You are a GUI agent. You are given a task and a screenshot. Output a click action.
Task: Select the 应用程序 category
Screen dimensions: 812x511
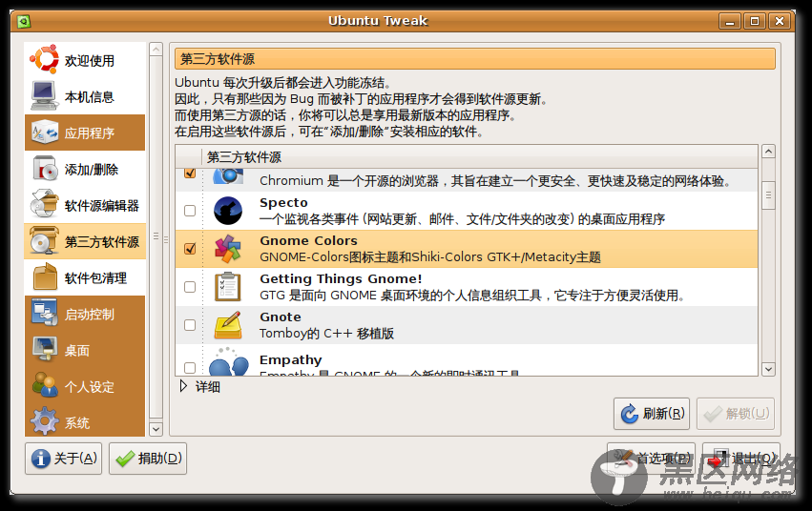point(85,133)
